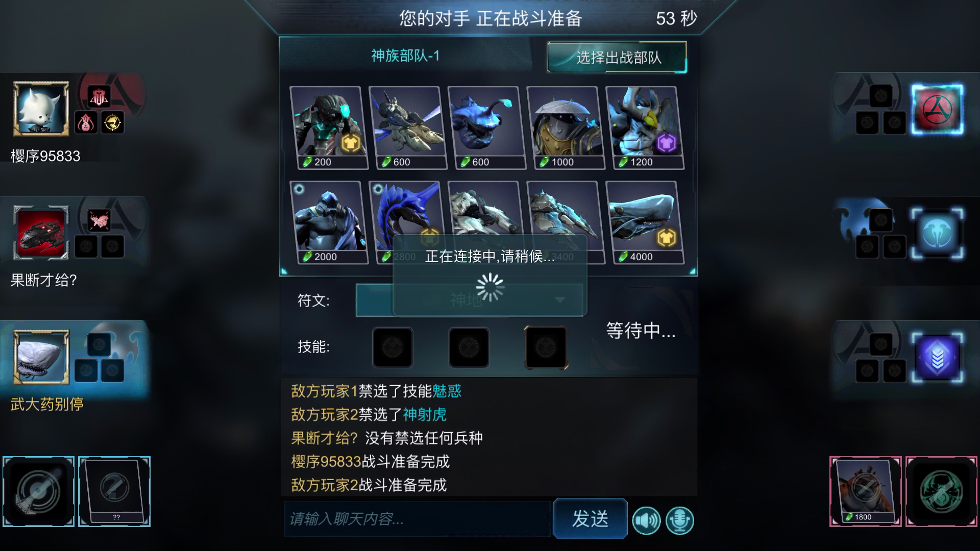Image resolution: width=980 pixels, height=551 pixels.
Task: Send chat message with 发送 button
Action: tap(590, 518)
